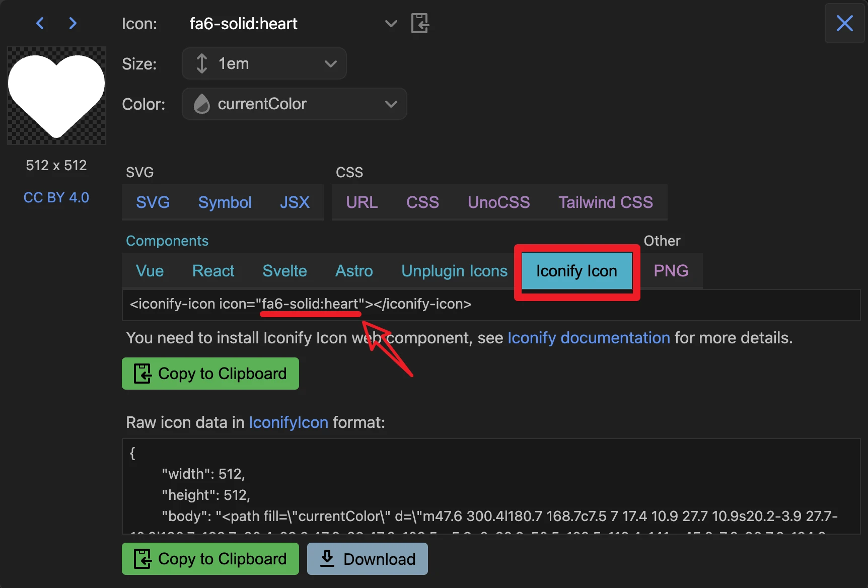Go to the previous icon with the left arrow
The width and height of the screenshot is (868, 588).
tap(40, 23)
